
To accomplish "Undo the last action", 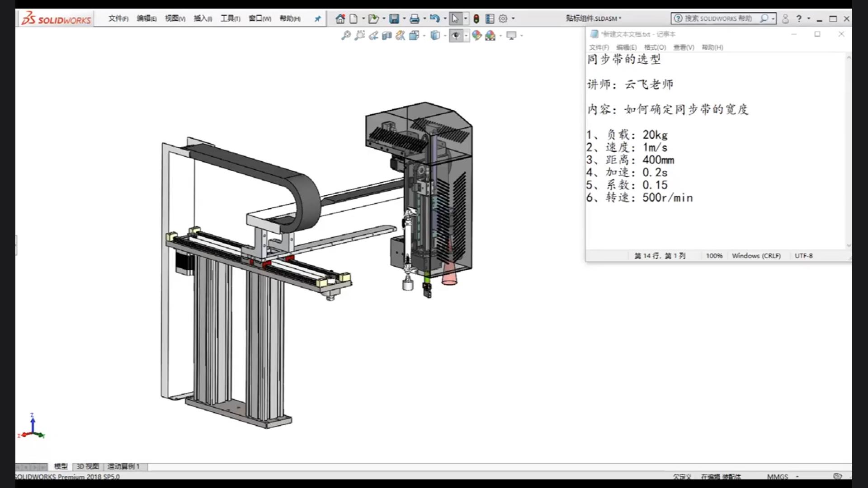I will click(x=434, y=19).
